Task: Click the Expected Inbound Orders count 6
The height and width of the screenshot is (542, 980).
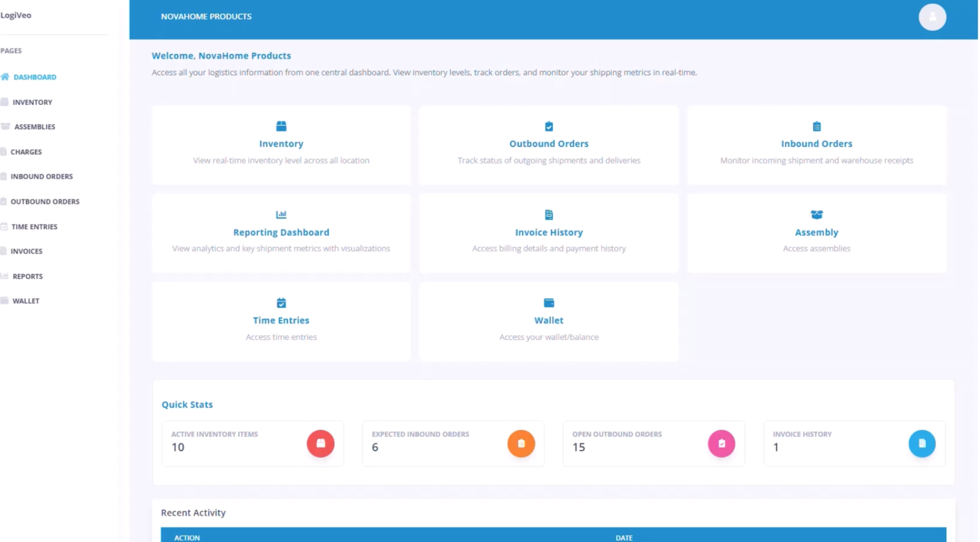Action: 374,447
